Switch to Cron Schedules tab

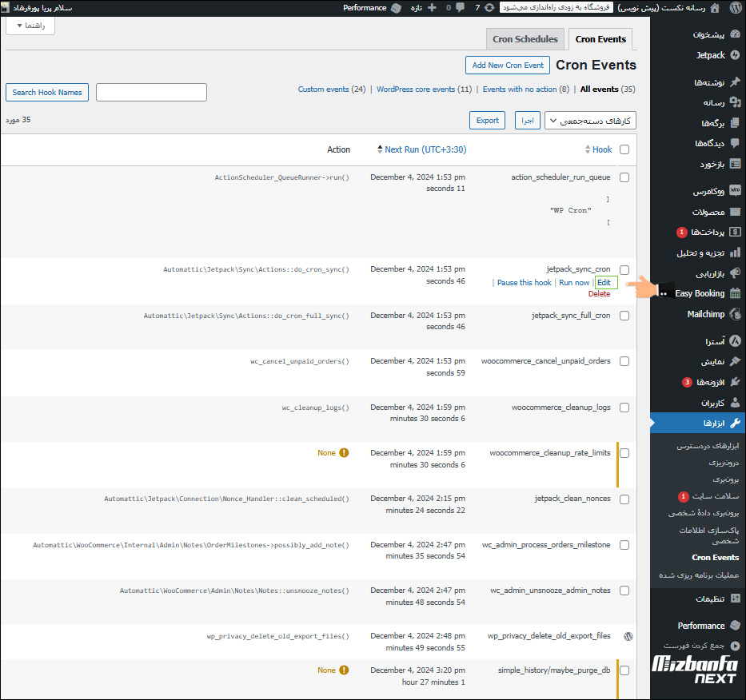(x=525, y=39)
